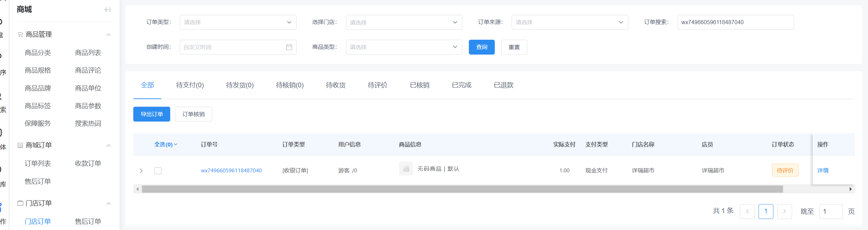
Task: Expand the order row with the chevron
Action: 141,171
